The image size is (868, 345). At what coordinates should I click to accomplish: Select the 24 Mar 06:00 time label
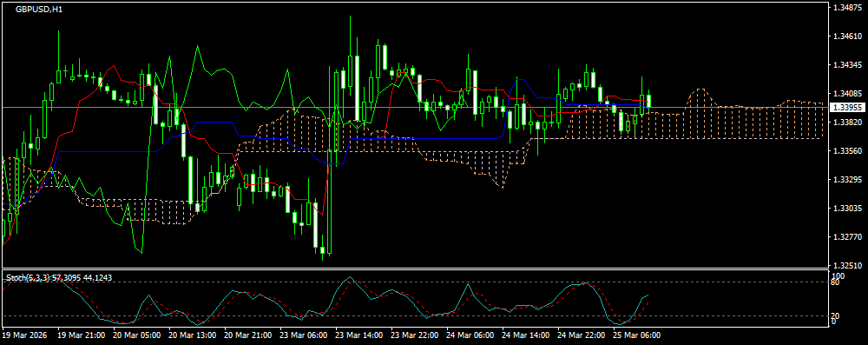(x=470, y=335)
